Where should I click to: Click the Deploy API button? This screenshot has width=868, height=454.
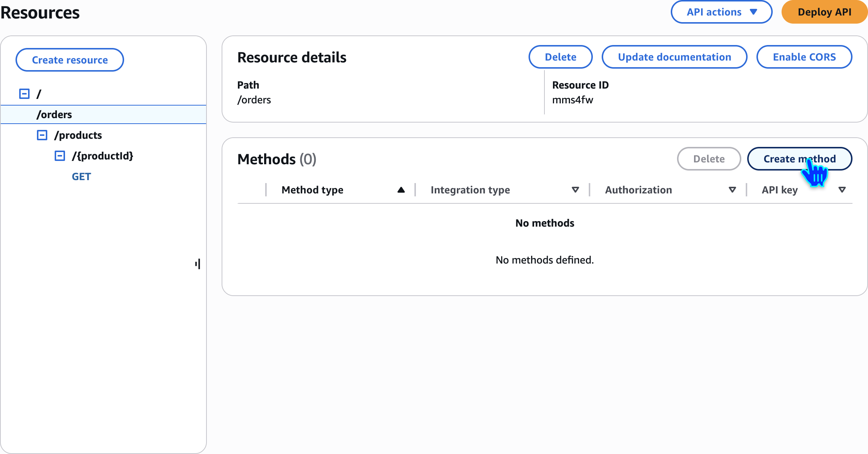pyautogui.click(x=824, y=12)
